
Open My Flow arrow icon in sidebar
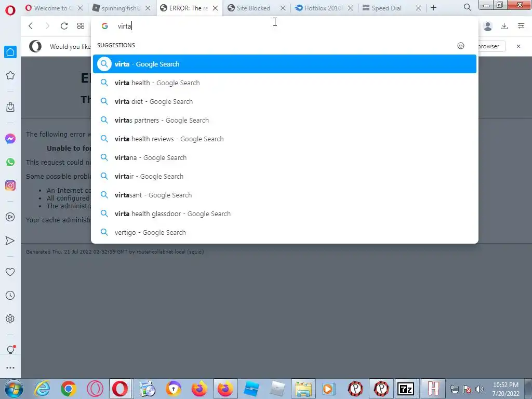[x=10, y=241]
